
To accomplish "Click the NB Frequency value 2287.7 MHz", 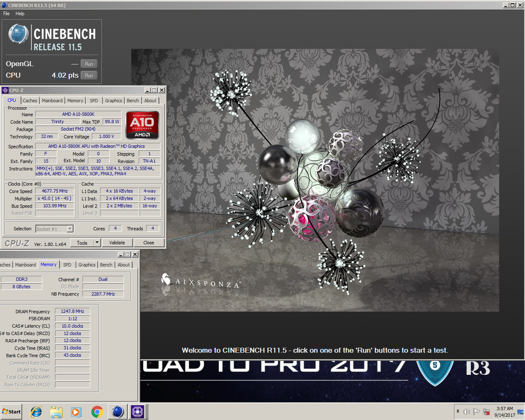I will point(103,294).
